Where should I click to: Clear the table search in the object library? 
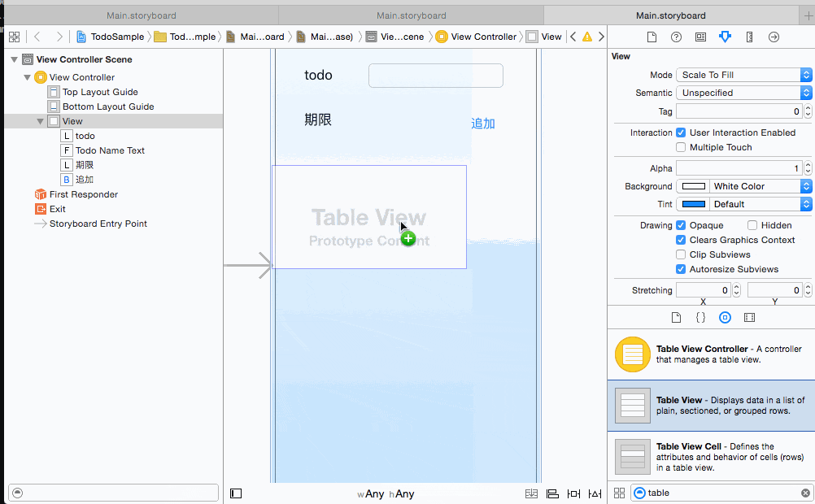804,493
